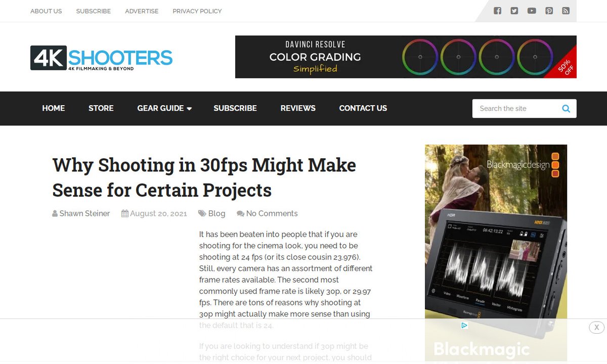This screenshot has height=364, width=607.
Task: Open Subscribe in main navigation bar
Action: click(235, 108)
